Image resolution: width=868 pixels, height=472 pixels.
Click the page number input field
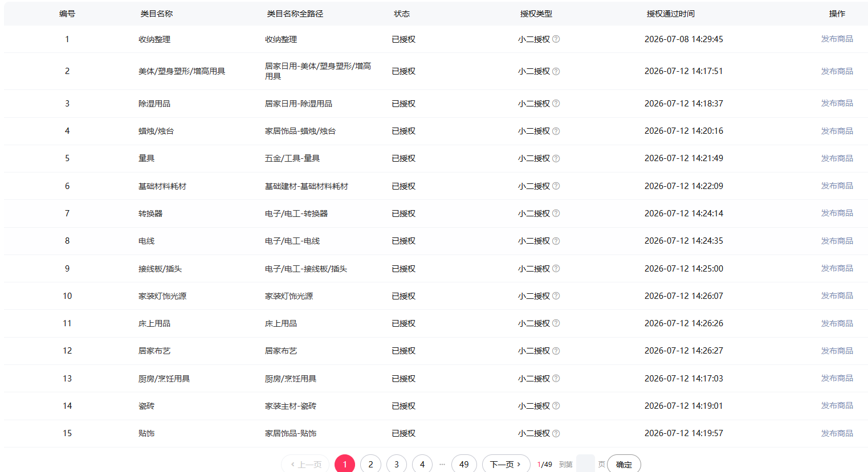point(585,464)
